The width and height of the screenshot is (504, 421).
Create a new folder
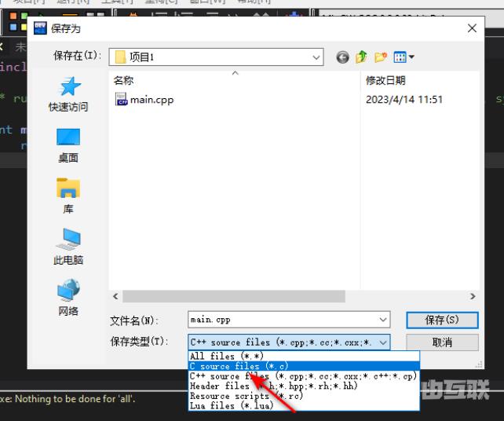coord(381,57)
